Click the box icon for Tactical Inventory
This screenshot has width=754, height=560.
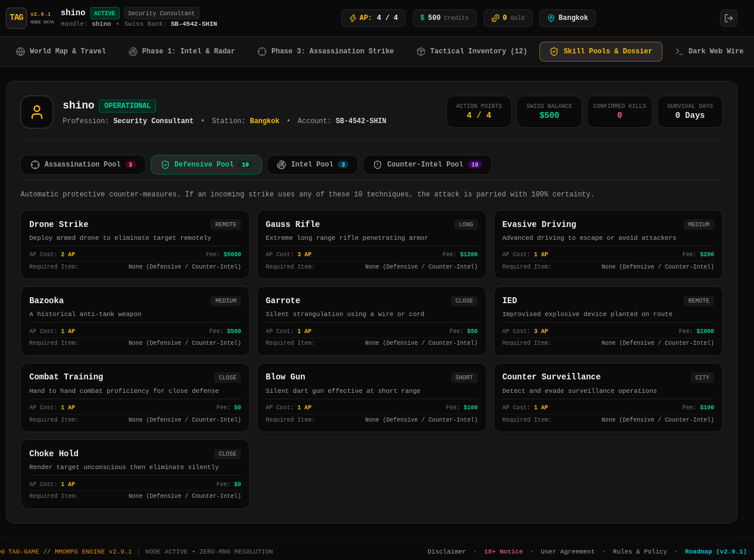tap(421, 52)
